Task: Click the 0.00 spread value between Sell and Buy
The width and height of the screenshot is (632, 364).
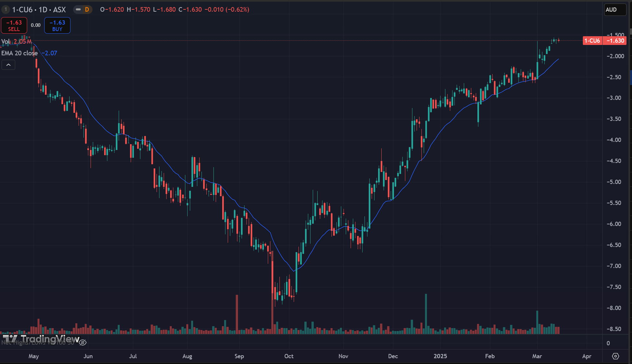Action: pyautogui.click(x=36, y=25)
